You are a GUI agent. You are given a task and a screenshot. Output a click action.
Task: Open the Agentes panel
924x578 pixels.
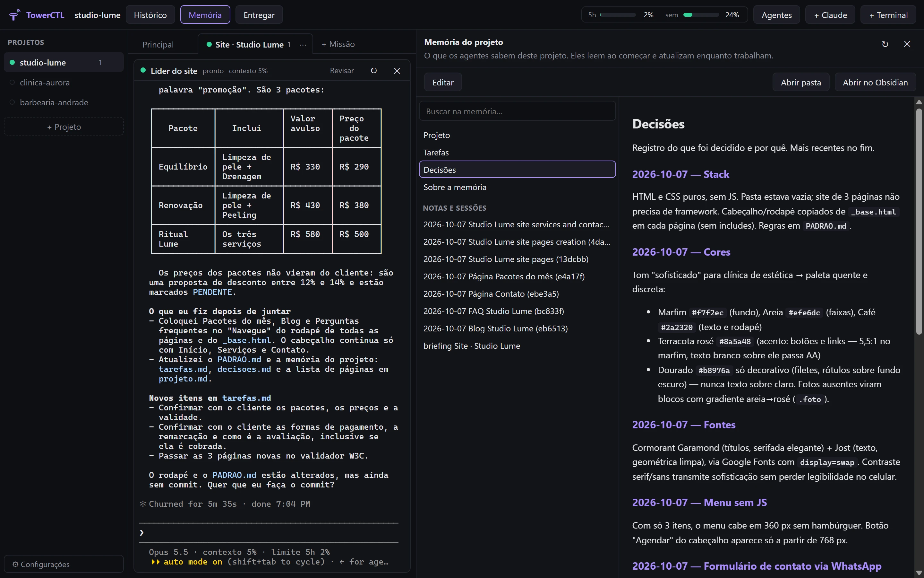[x=776, y=15]
